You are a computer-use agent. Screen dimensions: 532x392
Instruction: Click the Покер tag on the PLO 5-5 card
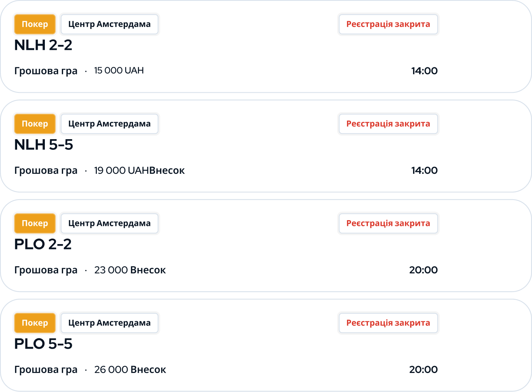coord(35,323)
